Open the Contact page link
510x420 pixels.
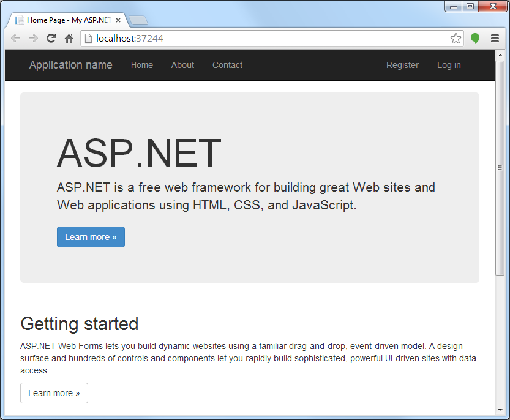227,65
